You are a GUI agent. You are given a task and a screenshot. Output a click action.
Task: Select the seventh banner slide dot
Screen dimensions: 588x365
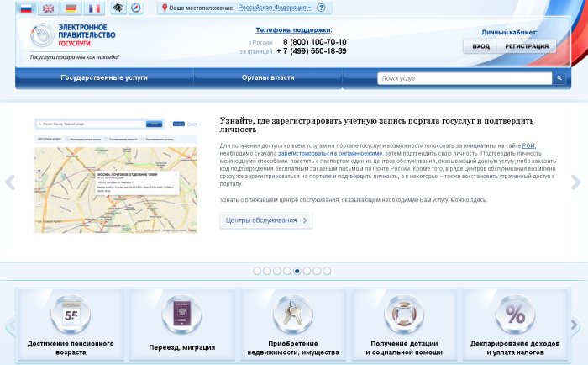(x=317, y=271)
